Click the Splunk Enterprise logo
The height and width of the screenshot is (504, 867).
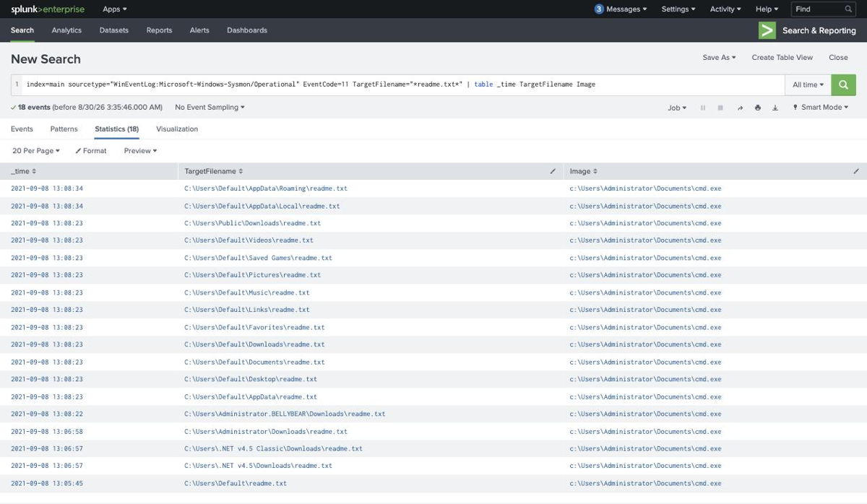pos(48,9)
